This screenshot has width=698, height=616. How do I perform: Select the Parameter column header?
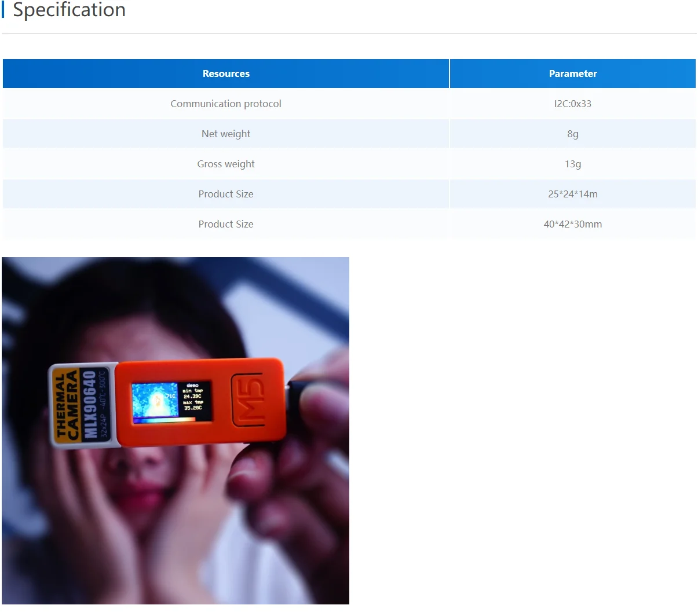[572, 74]
